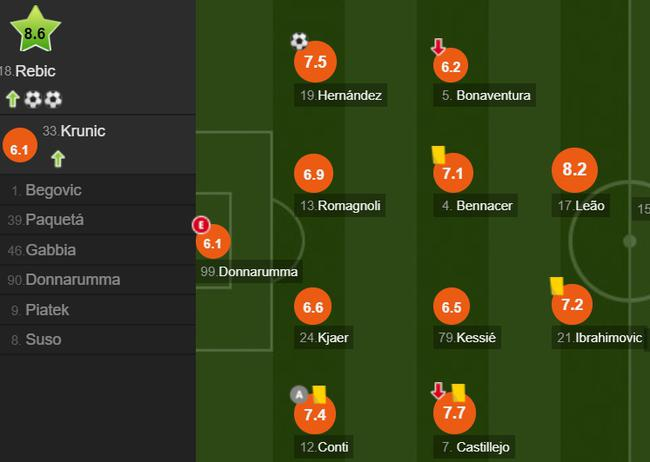Click Bennacer's yellow card icon

(x=438, y=153)
